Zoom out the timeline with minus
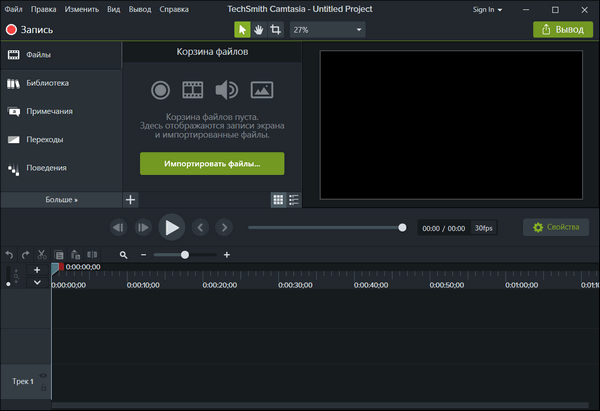Screen dimensions: 600x411 pyautogui.click(x=143, y=255)
